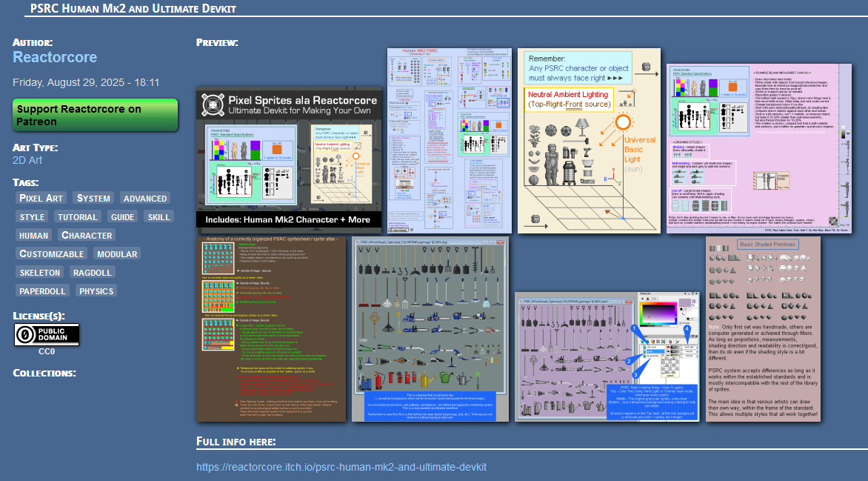This screenshot has height=481, width=868.
Task: Select the ragdoll tag
Action: pyautogui.click(x=93, y=272)
